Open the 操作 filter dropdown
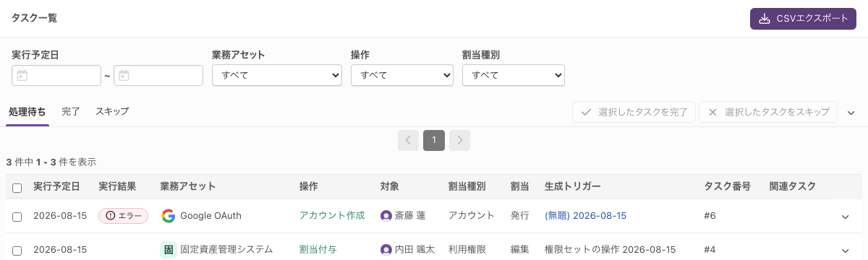Viewport: 868px width, 260px height. (x=402, y=75)
